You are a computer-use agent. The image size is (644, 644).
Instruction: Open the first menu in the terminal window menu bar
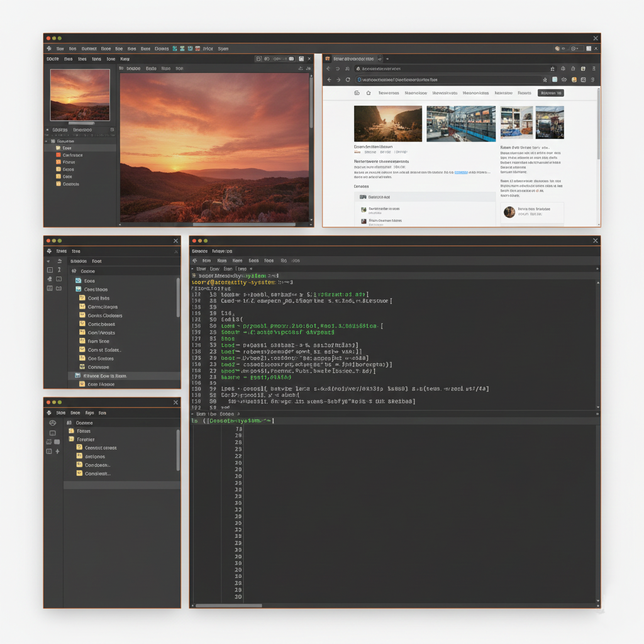click(199, 251)
